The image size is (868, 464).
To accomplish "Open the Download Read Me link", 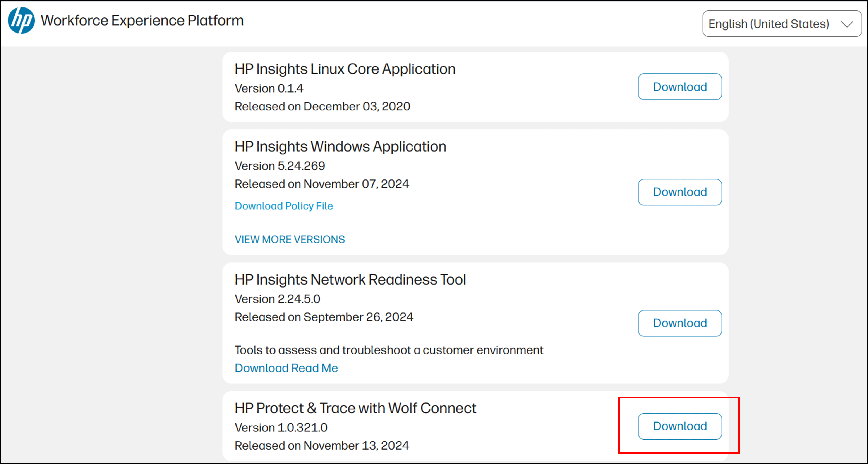I will click(286, 368).
